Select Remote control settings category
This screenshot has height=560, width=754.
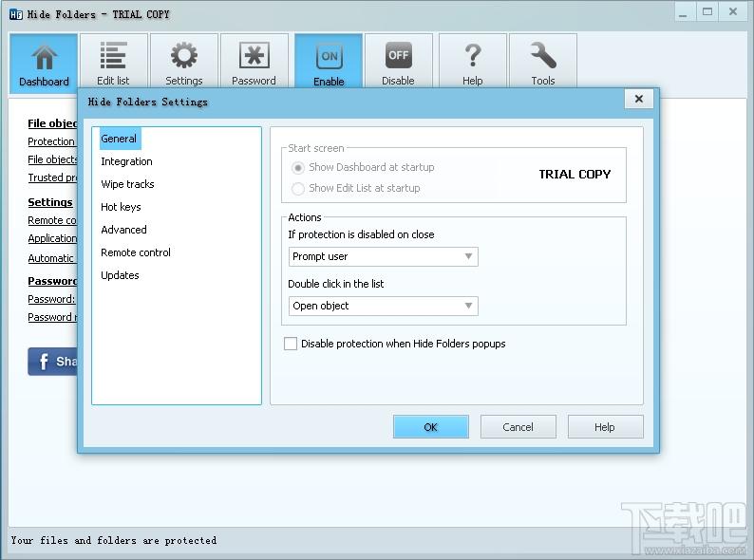(x=136, y=252)
